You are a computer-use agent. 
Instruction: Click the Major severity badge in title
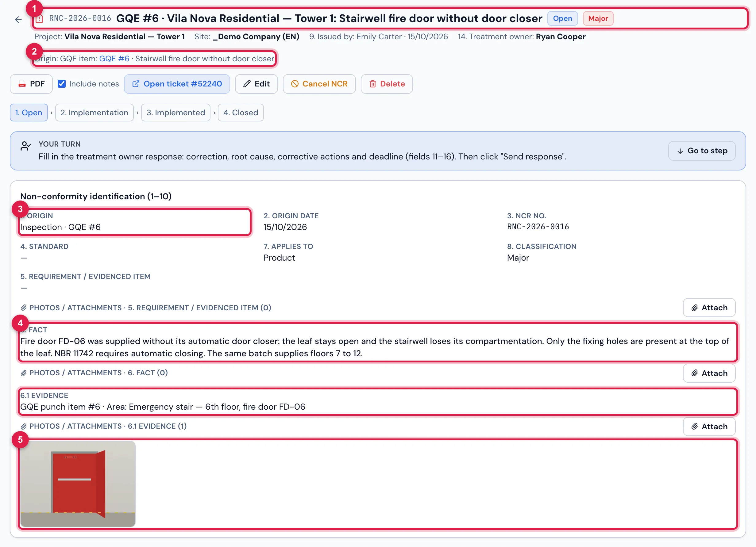click(x=598, y=19)
